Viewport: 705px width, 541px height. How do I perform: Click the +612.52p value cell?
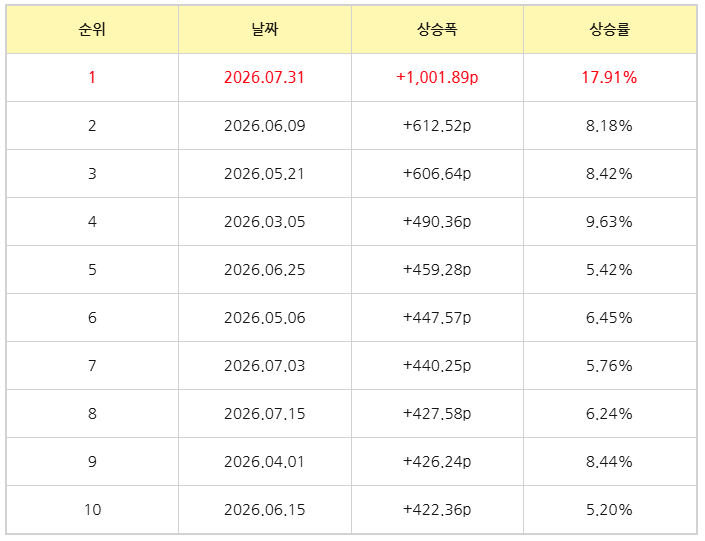click(x=437, y=125)
